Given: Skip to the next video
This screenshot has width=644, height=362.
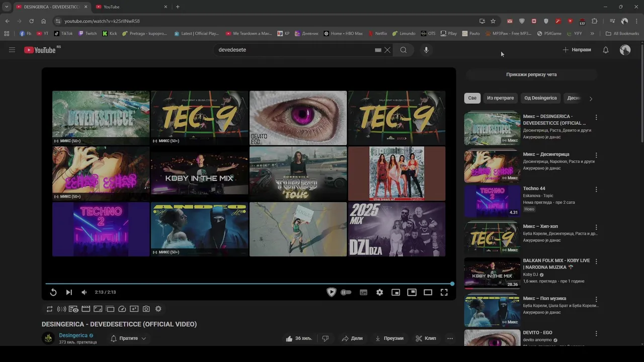Looking at the screenshot, I should 69,292.
